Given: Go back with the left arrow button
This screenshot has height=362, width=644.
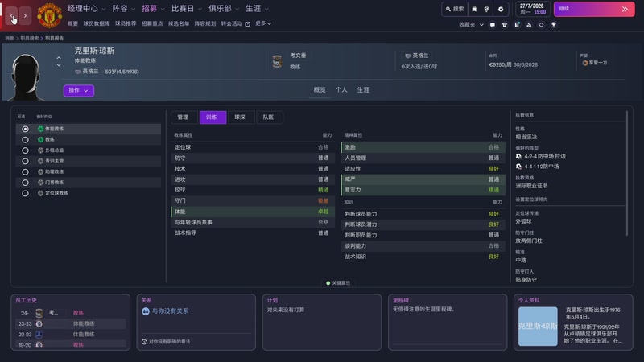Looking at the screenshot, I should [x=11, y=16].
